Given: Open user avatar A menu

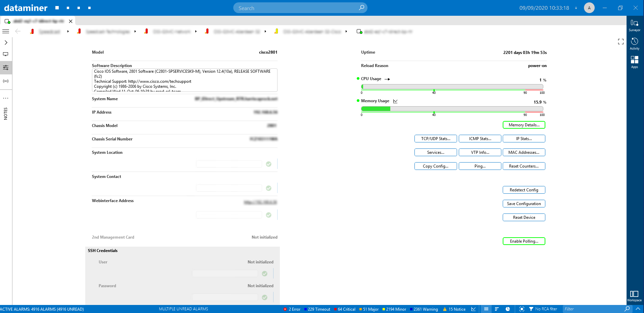Looking at the screenshot, I should point(589,8).
